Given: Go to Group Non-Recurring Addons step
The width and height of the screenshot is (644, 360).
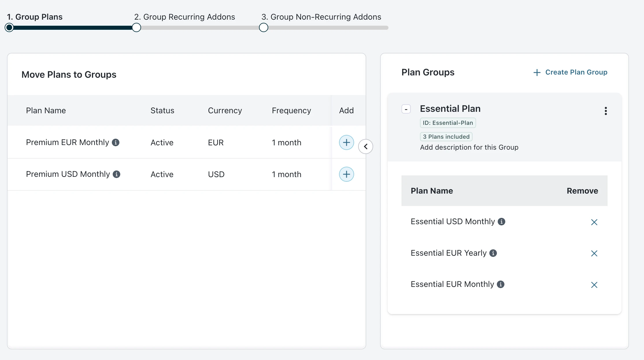Looking at the screenshot, I should pos(321,17).
